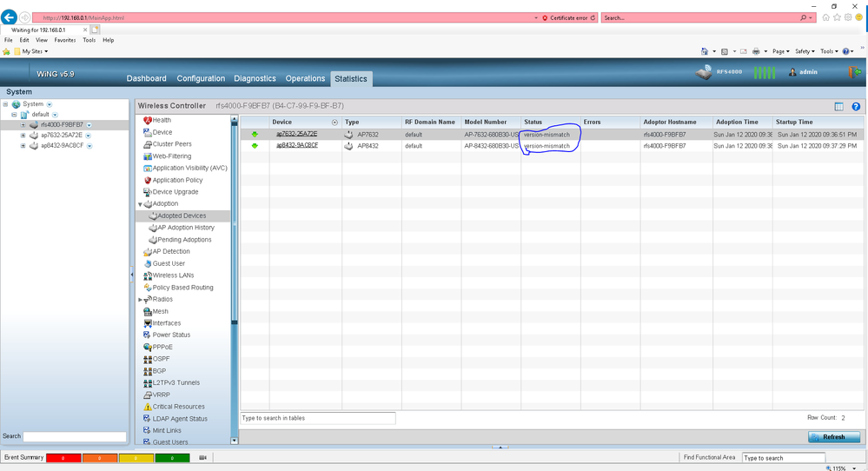Expand the Radios menu section
The image size is (868, 471).
tap(140, 300)
